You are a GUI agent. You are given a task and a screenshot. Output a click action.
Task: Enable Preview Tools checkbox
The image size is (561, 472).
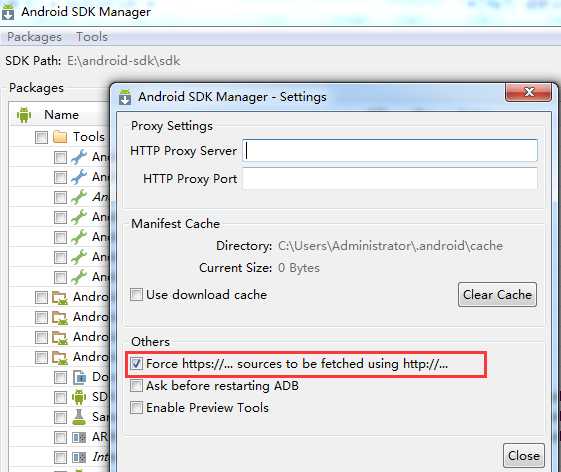coord(136,408)
